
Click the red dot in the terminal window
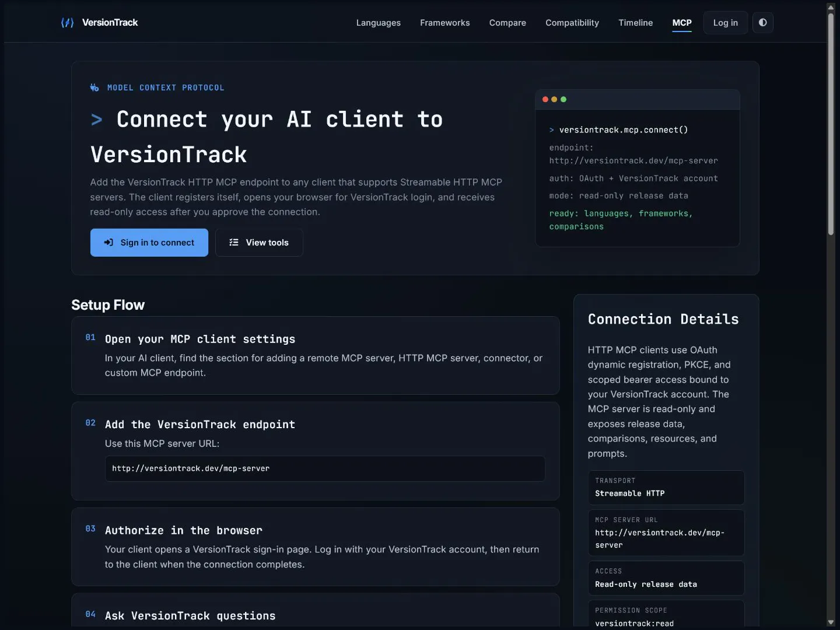pos(545,99)
